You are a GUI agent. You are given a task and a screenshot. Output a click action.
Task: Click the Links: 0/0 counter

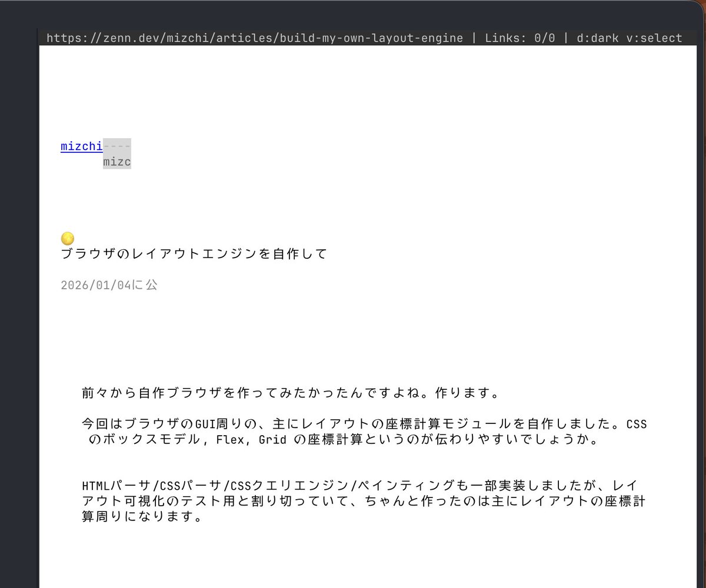coord(520,38)
